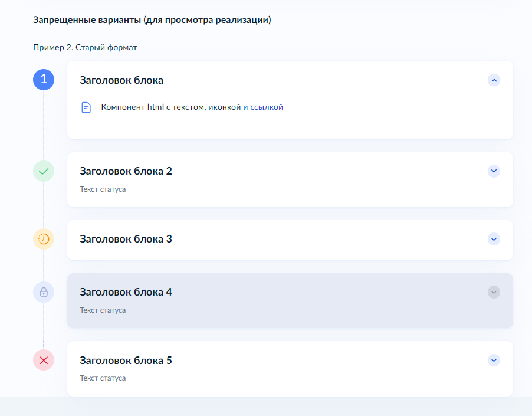532x416 pixels.
Task: Click the green checkmark status icon
Action: point(44,171)
